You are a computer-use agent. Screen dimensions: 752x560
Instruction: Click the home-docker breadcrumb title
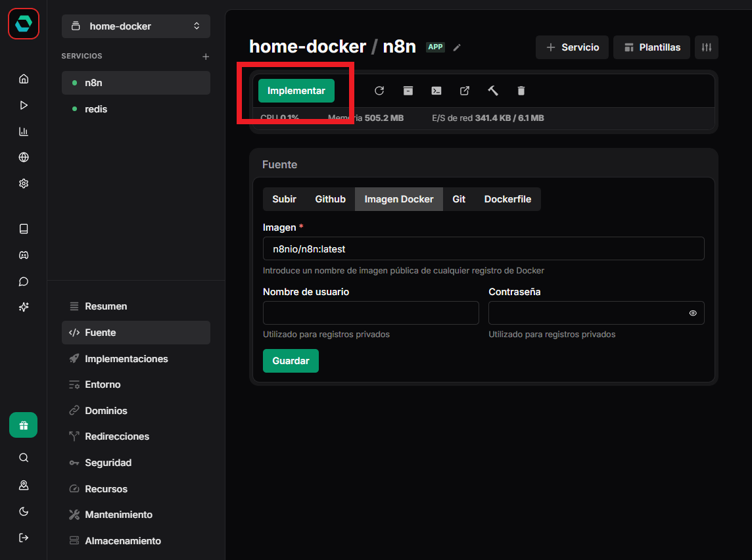coord(308,47)
